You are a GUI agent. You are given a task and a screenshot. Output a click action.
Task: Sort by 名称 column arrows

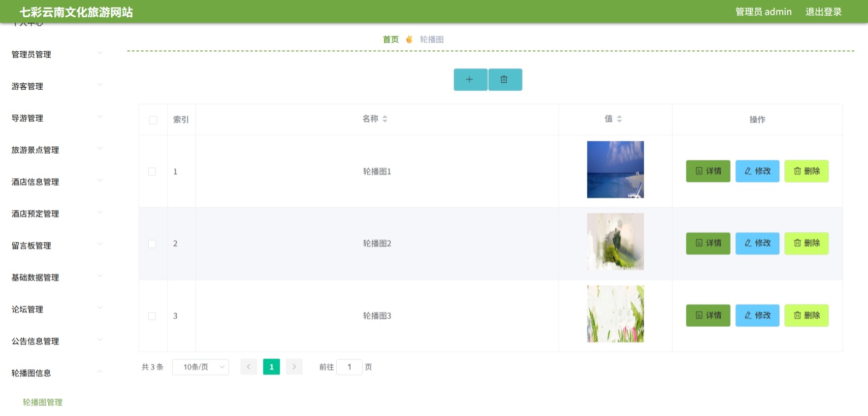385,119
